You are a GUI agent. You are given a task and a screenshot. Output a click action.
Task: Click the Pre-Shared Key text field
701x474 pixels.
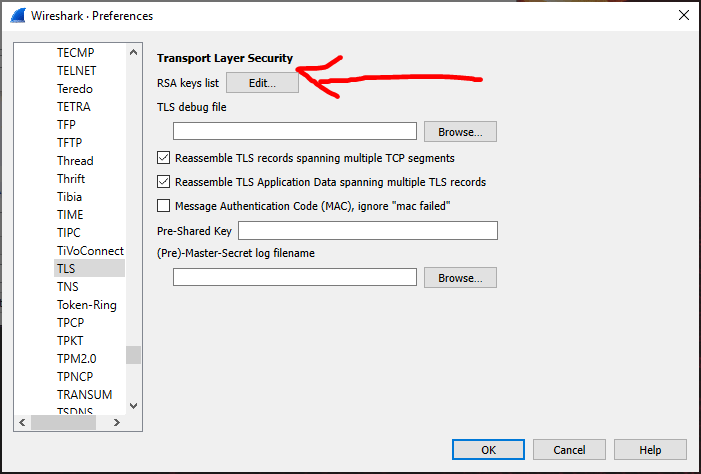tap(367, 231)
